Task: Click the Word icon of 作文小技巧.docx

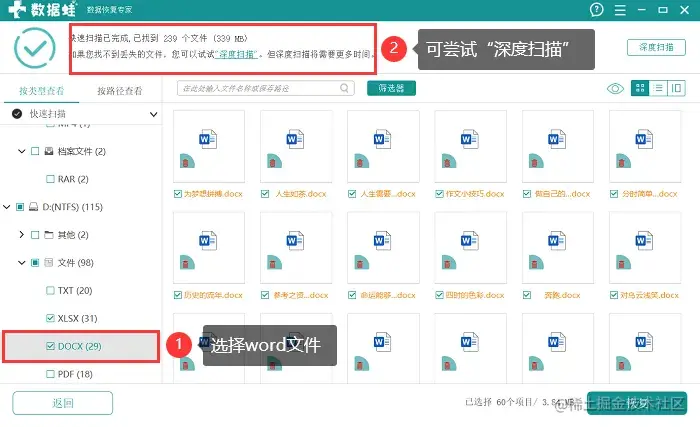Action: click(470, 139)
